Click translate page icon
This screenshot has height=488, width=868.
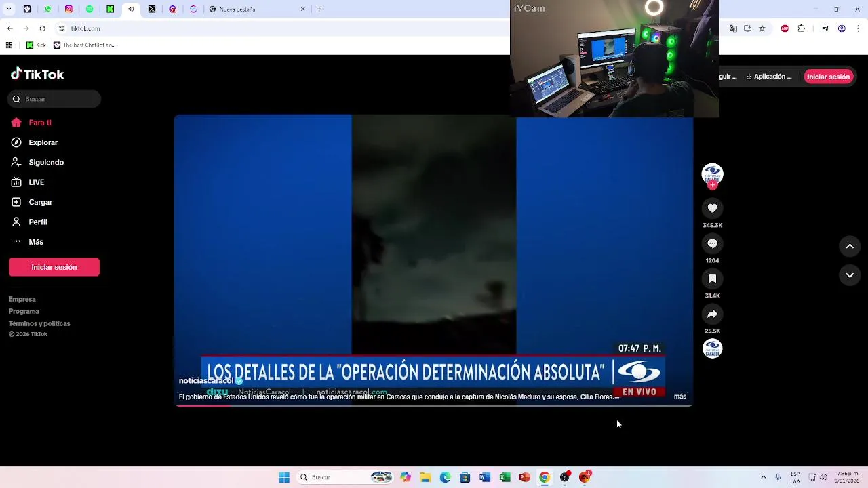(x=733, y=28)
